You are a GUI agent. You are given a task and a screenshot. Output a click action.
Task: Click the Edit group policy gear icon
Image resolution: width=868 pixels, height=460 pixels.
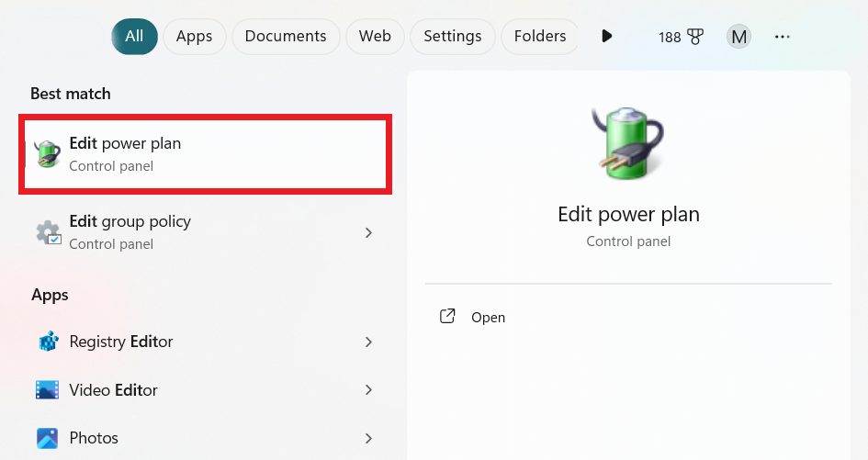(x=48, y=232)
